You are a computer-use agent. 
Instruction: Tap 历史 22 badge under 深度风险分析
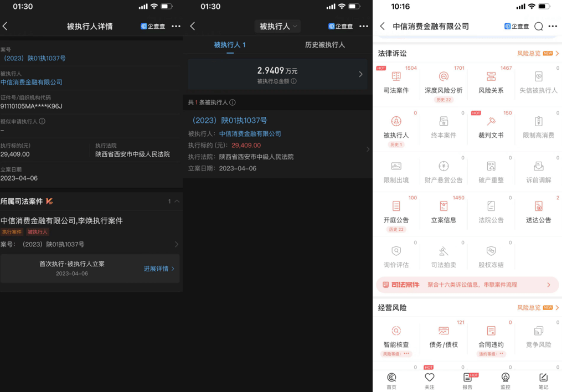[x=444, y=100]
